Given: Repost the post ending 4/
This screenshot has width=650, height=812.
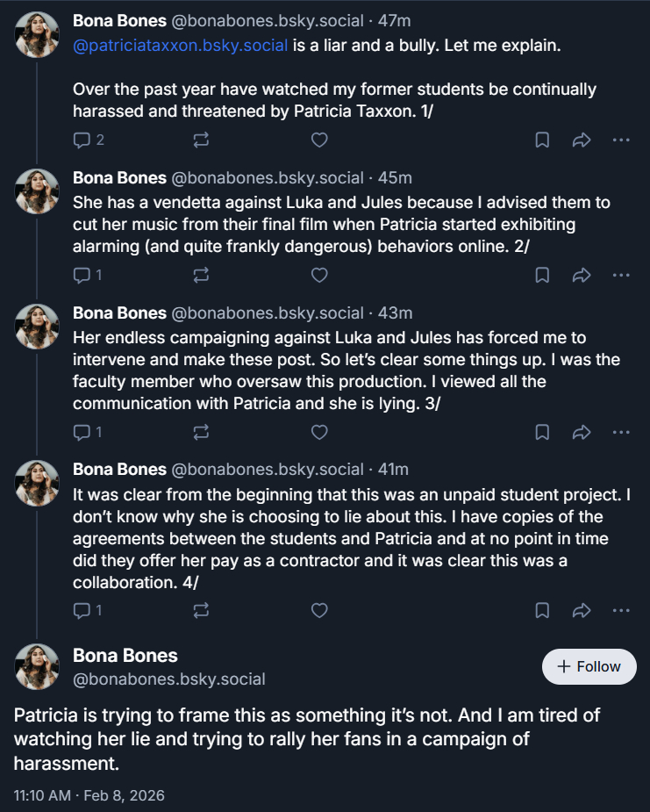Looking at the screenshot, I should tap(201, 609).
